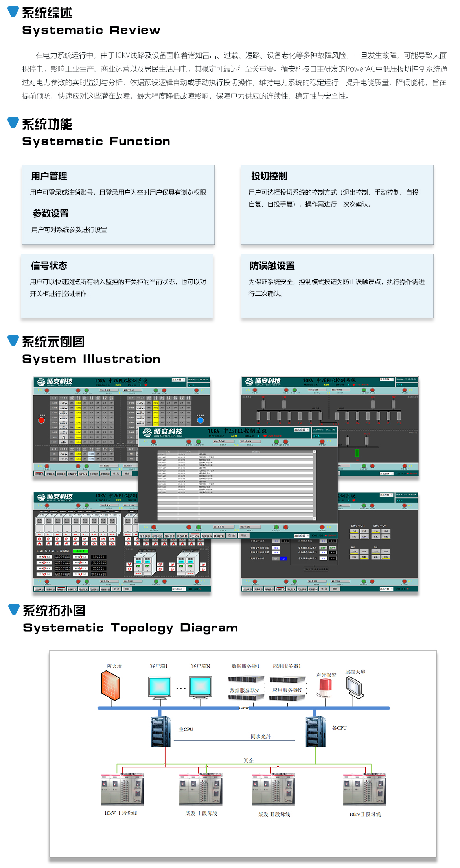Open 退出控制 dropdown at bottom of bottom-left window
This screenshot has width=460, height=868.
coord(178,589)
